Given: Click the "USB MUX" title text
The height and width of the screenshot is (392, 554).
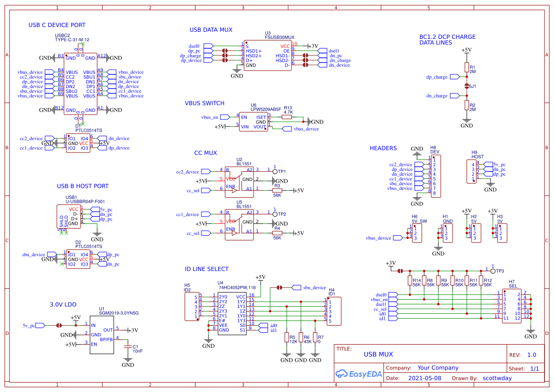Looking at the screenshot, I should coord(378,354).
